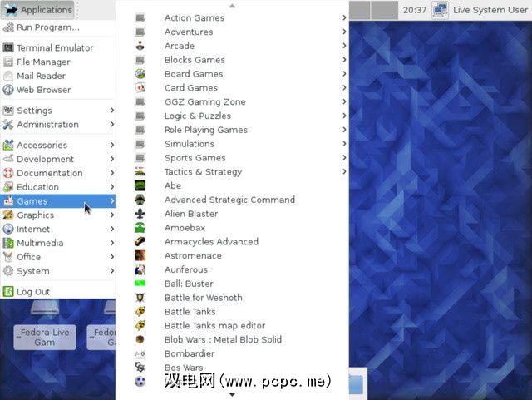Viewport: 532px width, 400px height.
Task: Click the Log Out icon
Action: point(8,292)
